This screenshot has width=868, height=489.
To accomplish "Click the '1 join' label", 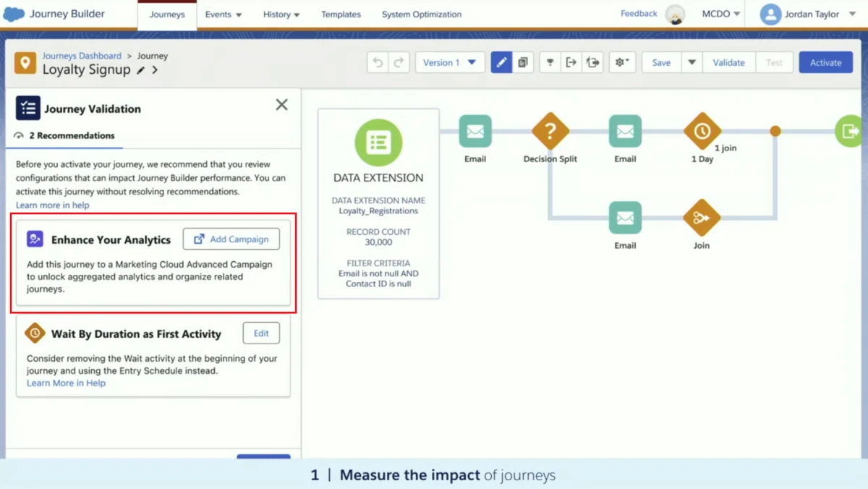I will (726, 148).
